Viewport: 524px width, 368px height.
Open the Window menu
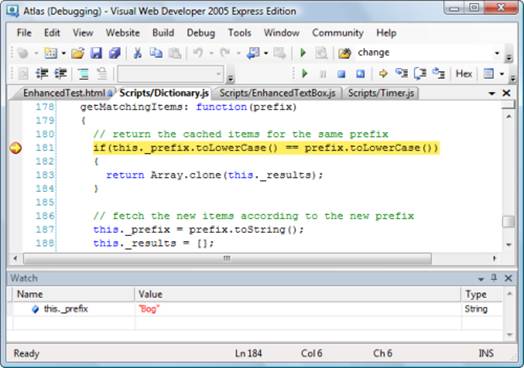282,33
